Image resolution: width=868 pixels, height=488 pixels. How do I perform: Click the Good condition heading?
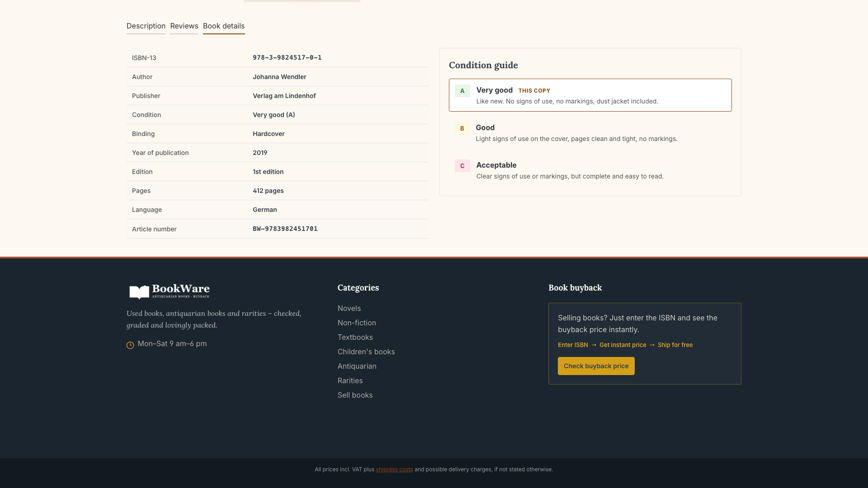(485, 127)
